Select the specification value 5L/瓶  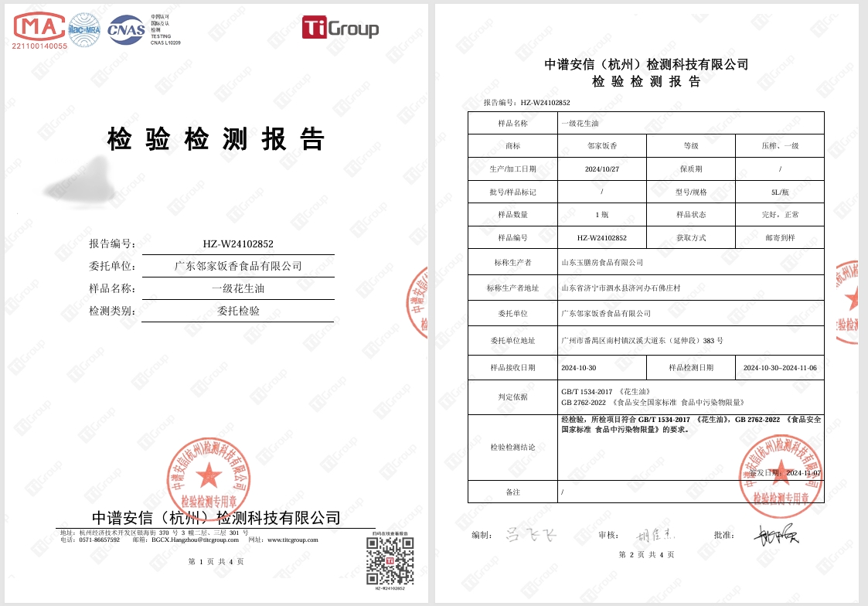click(780, 192)
